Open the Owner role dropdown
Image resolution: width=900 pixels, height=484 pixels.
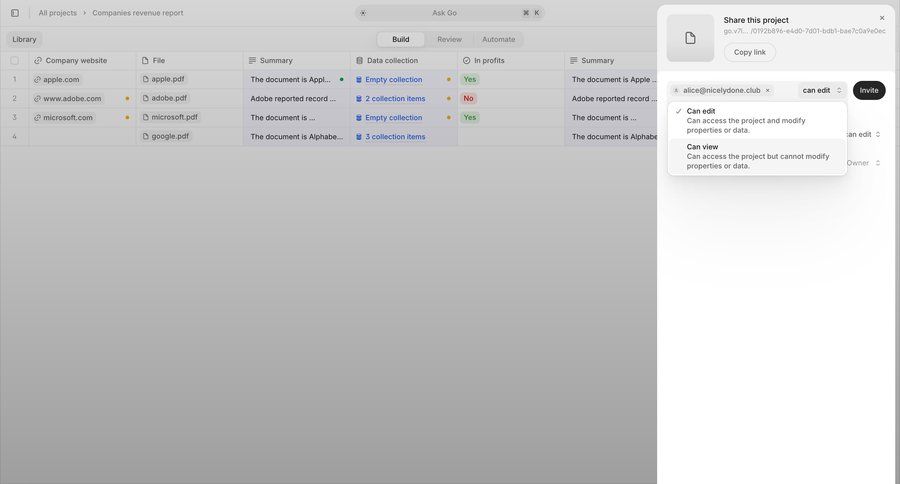pyautogui.click(x=863, y=163)
